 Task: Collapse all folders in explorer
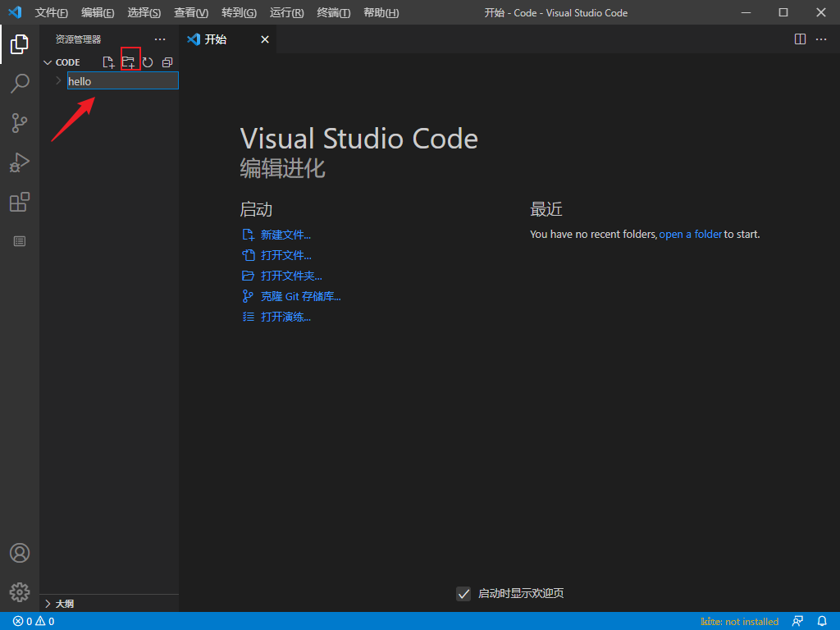point(167,62)
